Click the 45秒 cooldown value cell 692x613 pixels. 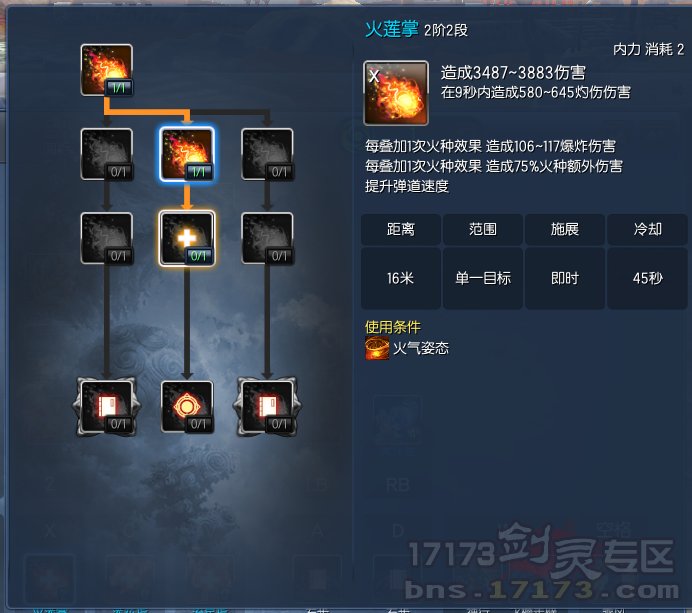pos(647,278)
